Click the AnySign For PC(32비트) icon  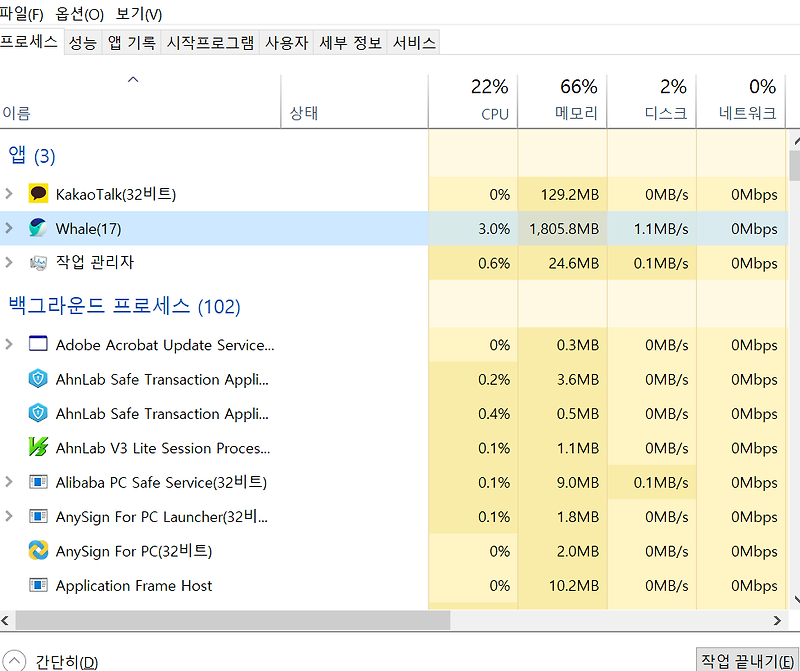click(38, 551)
